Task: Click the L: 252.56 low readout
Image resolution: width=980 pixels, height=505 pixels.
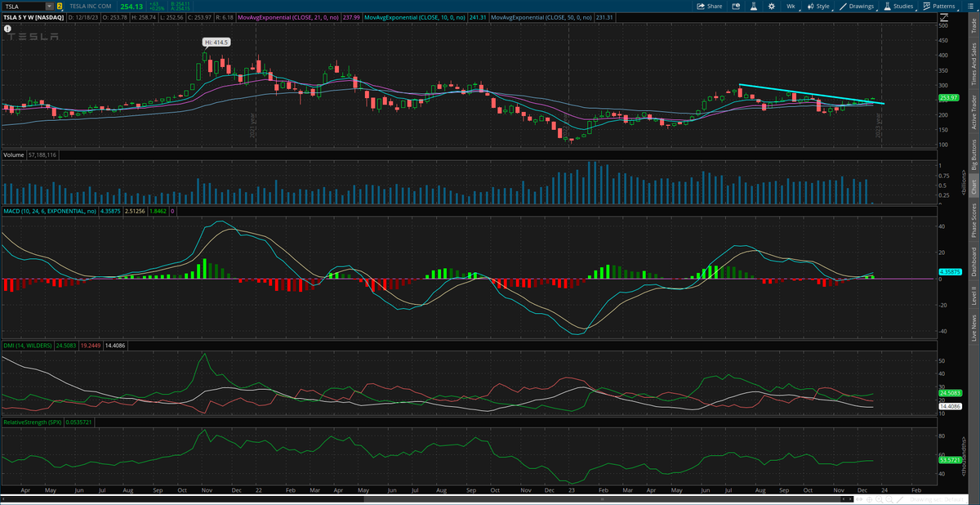Action: click(x=171, y=16)
